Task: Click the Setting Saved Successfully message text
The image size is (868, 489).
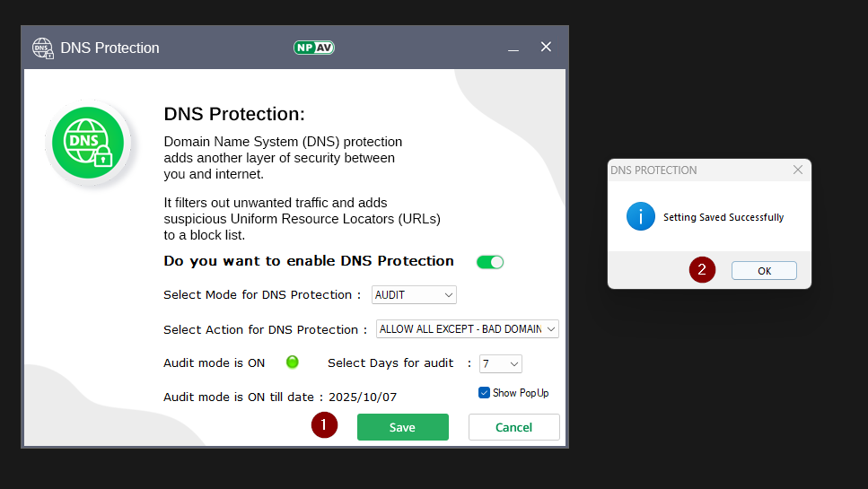Action: tap(723, 217)
